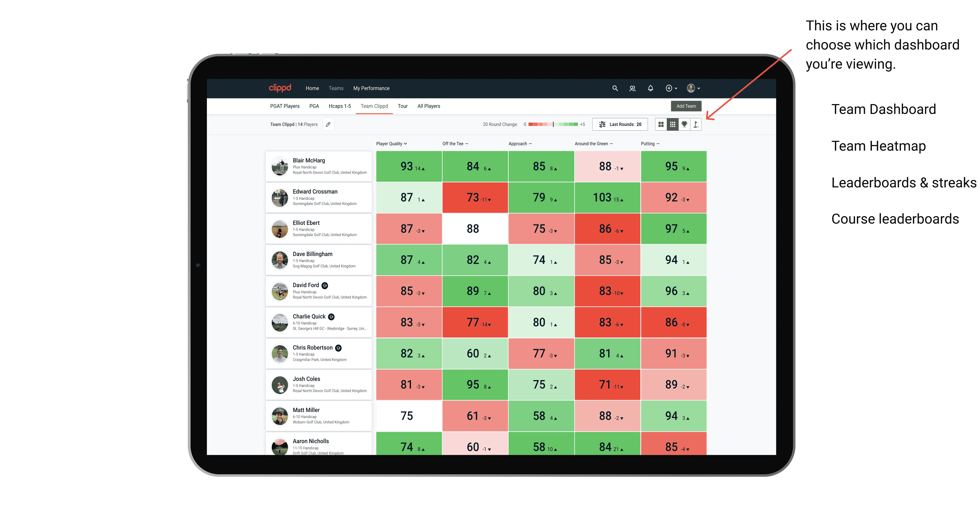Click the grid/heatmap view icon
980x527 pixels.
(x=672, y=125)
